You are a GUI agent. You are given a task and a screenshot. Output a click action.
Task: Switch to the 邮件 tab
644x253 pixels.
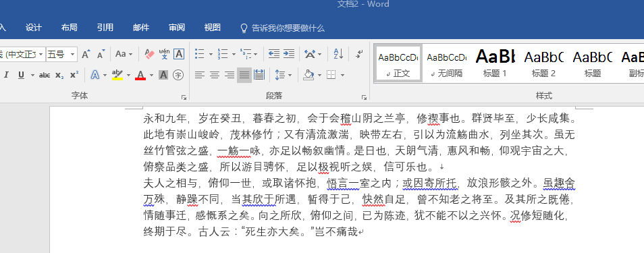click(x=141, y=28)
